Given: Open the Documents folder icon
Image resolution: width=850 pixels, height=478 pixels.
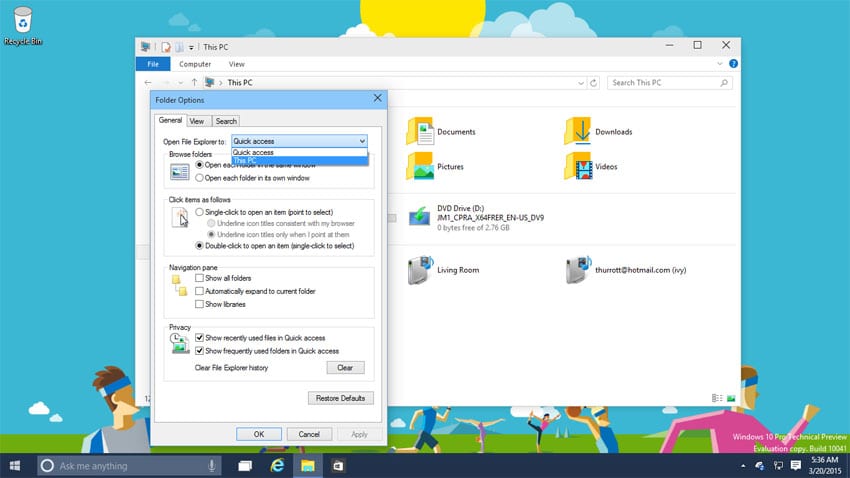Looking at the screenshot, I should (420, 131).
